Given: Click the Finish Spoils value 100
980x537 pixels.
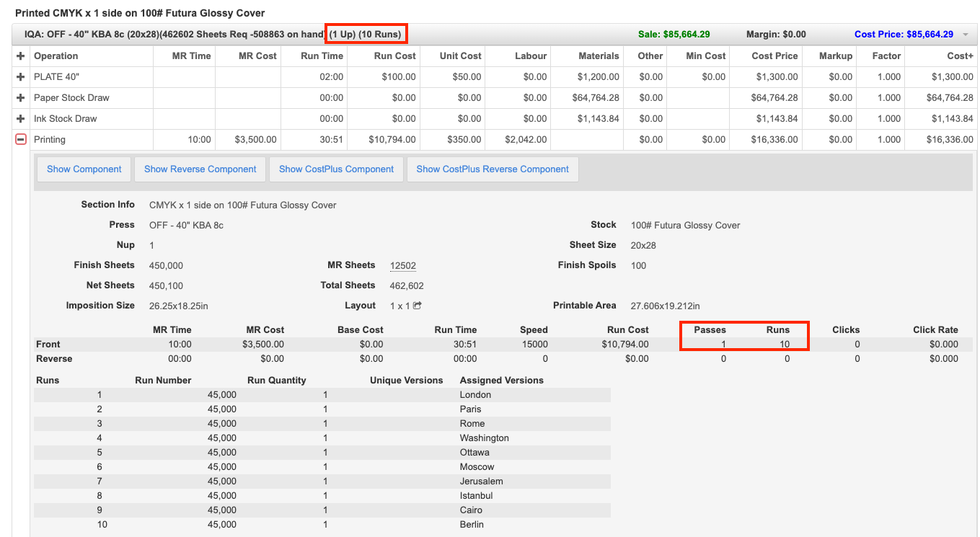Looking at the screenshot, I should tap(638, 266).
